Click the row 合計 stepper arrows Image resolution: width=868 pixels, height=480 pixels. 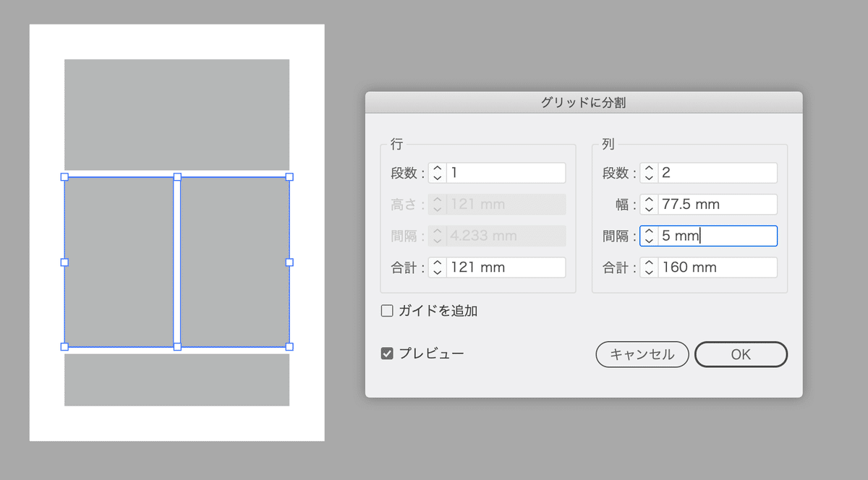437,267
